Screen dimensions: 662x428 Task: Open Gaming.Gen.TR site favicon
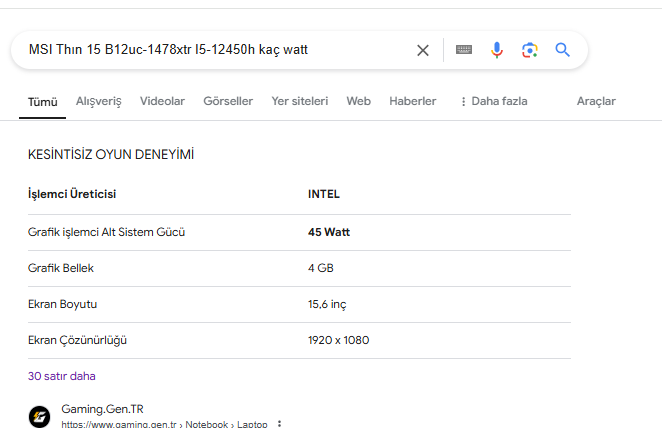[x=39, y=417]
